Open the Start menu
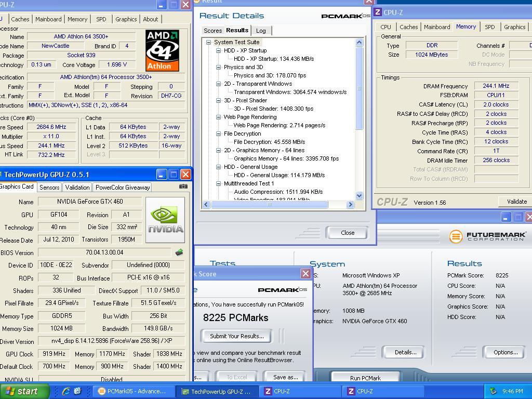This screenshot has width=532, height=399. point(24,391)
